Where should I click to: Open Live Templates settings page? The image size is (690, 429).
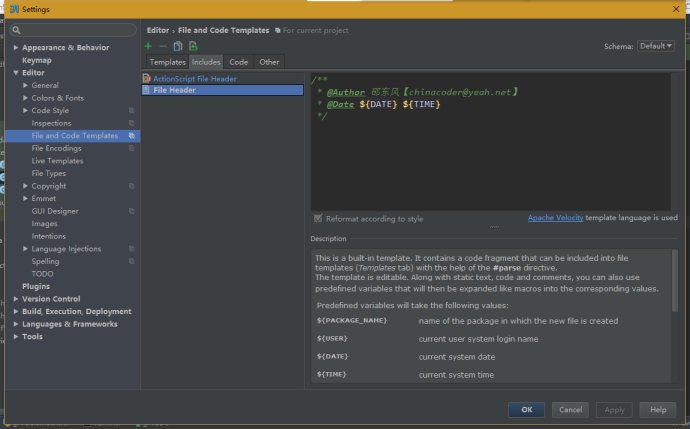click(x=57, y=161)
